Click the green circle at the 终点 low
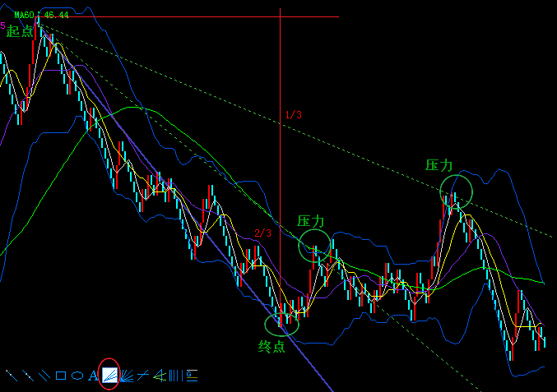Screen dimensions: 557x392 282,324
